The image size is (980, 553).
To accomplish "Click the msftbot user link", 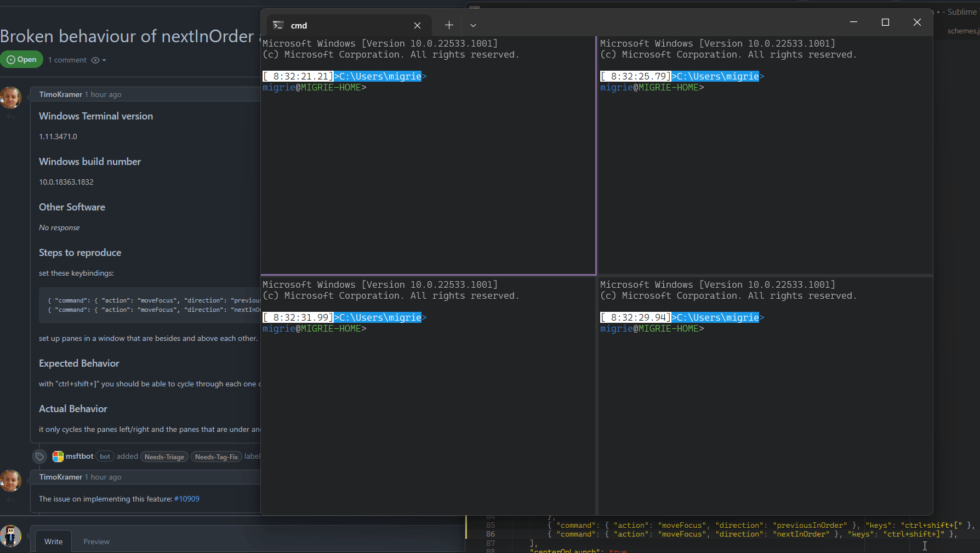I will [x=79, y=456].
